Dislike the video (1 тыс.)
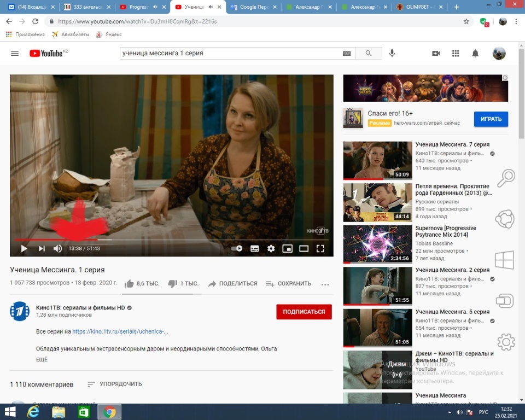The image size is (525, 420). 183,284
